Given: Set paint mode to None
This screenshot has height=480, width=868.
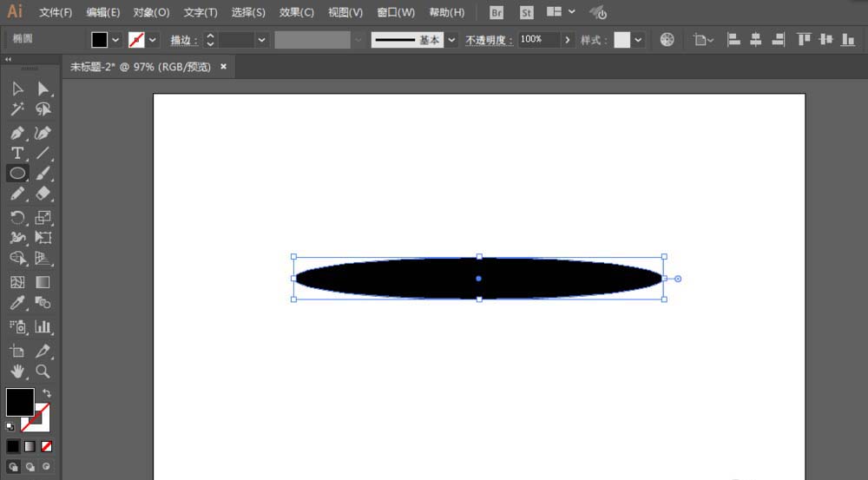Looking at the screenshot, I should point(47,446).
